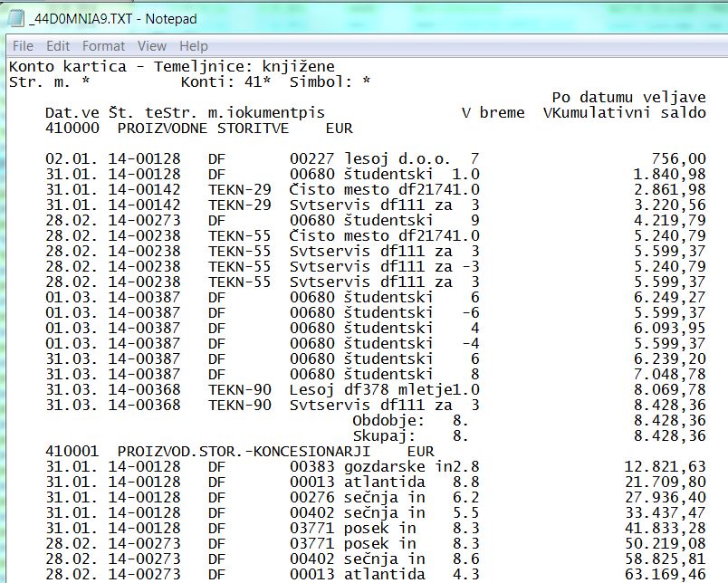Click the 'Konti: 41*' text
Image resolution: width=728 pixels, height=583 pixels.
(x=225, y=82)
